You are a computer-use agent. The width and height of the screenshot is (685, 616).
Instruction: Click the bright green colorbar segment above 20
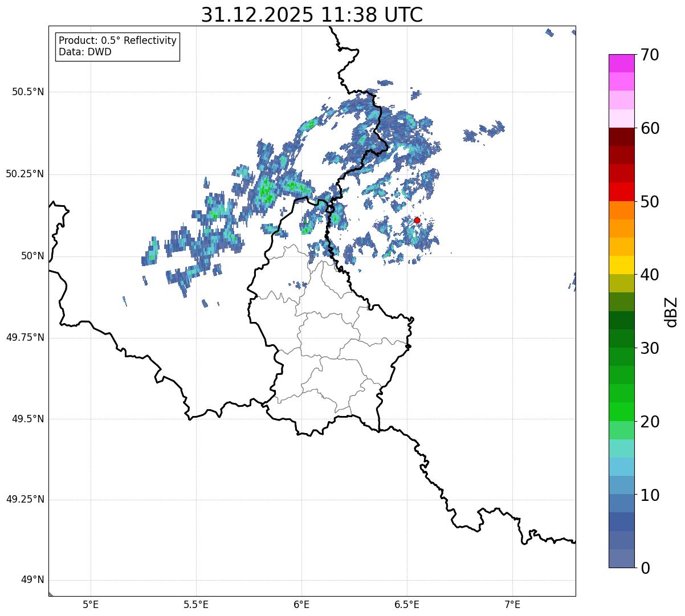tap(622, 411)
